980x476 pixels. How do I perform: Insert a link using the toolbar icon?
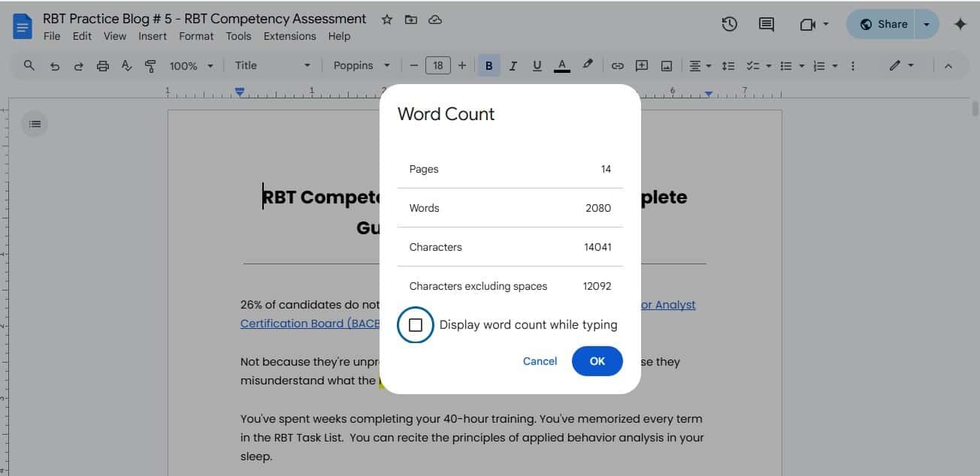617,65
